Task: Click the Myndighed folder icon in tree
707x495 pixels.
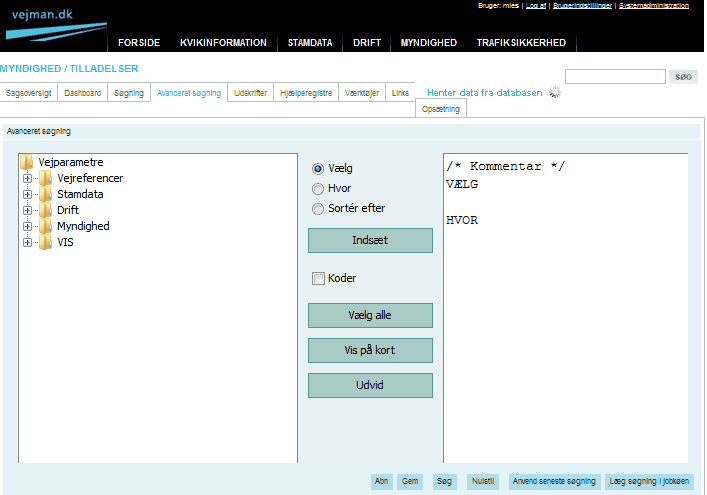Action: coord(46,226)
